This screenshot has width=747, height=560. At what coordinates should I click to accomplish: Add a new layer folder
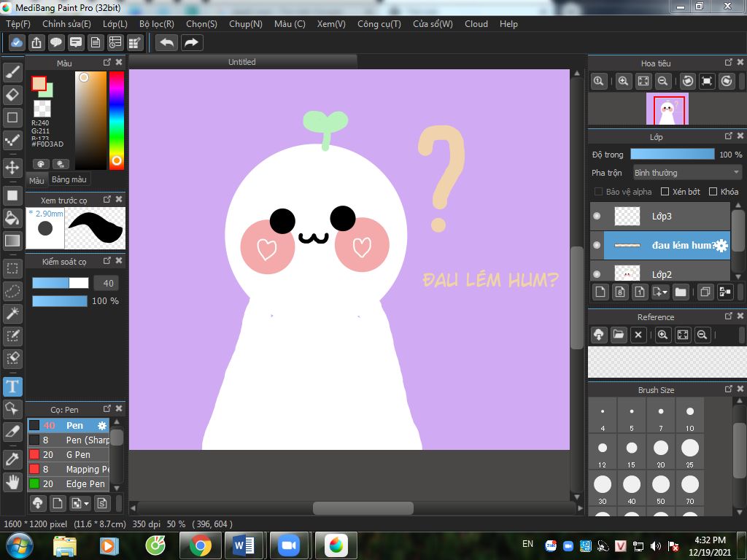681,292
